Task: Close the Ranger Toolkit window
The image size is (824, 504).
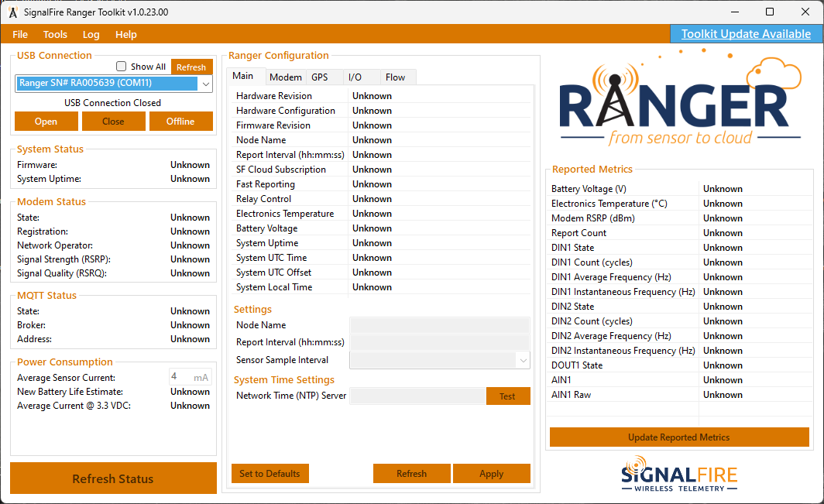Action: pyautogui.click(x=805, y=12)
